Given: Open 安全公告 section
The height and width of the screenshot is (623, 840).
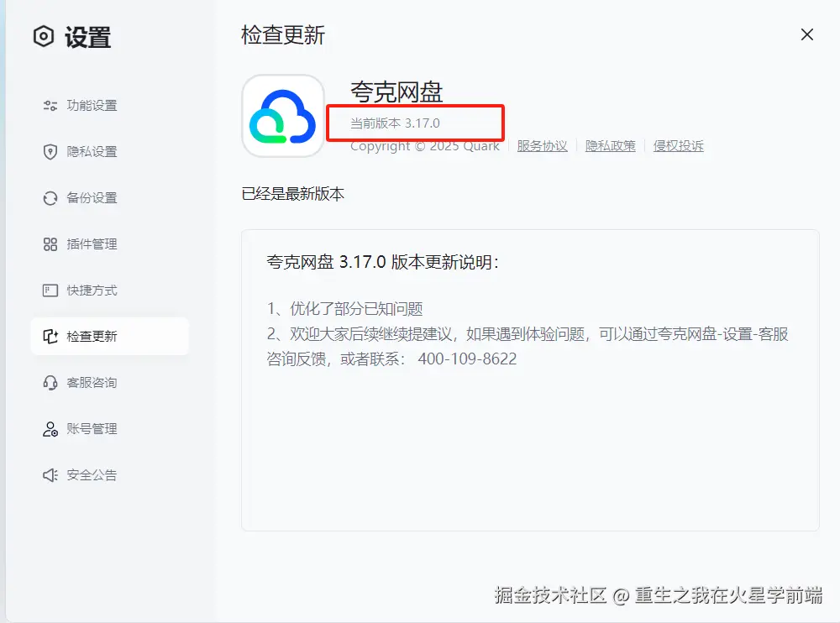Looking at the screenshot, I should [x=110, y=475].
